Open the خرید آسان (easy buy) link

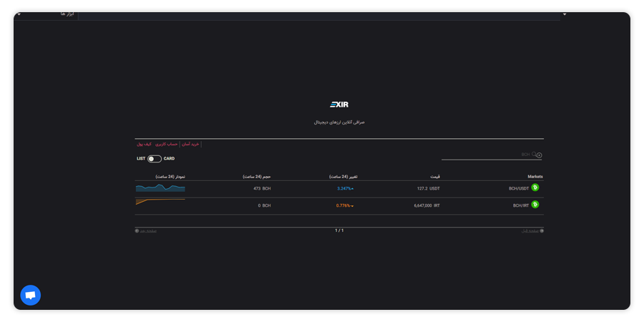[x=190, y=144]
